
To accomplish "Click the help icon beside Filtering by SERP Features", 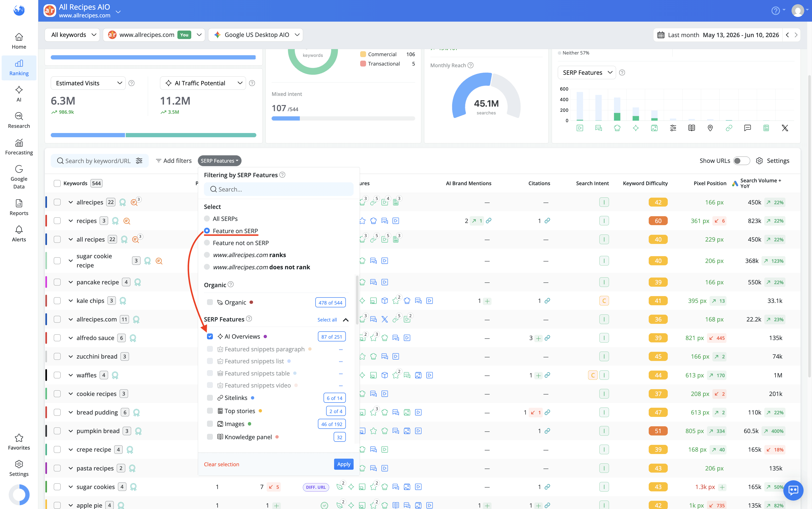I will [282, 175].
